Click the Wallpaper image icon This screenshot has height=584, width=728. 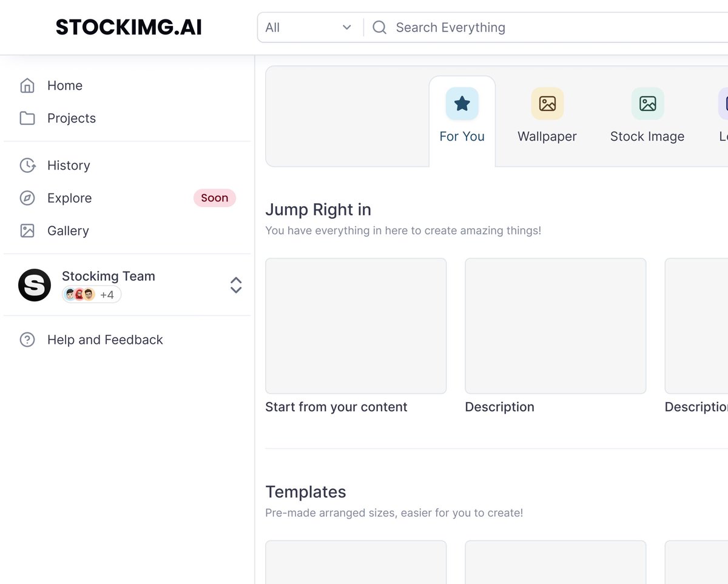(547, 104)
